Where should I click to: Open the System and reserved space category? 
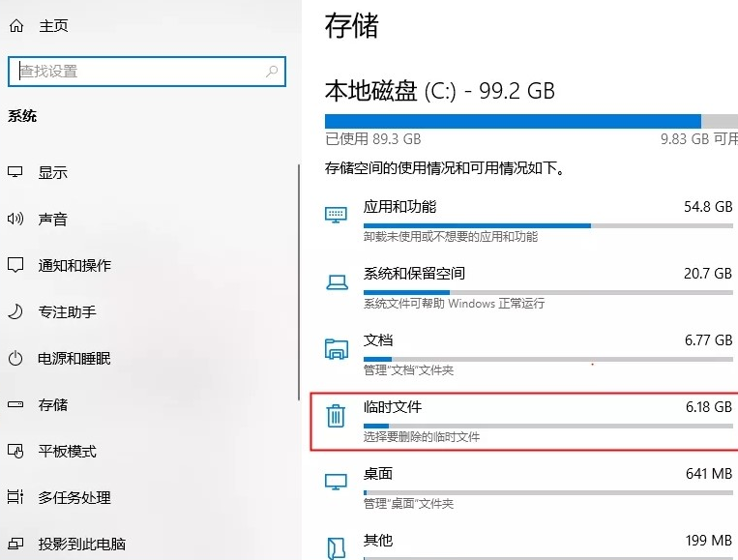click(x=414, y=274)
